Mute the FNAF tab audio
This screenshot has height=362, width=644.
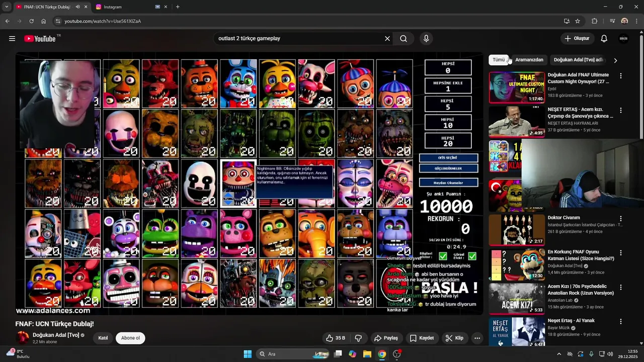[77, 7]
